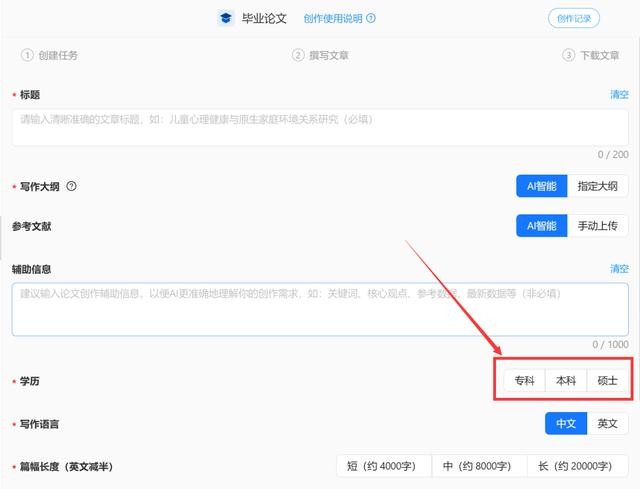This screenshot has width=640, height=489.
Task: Clear the 标题 field with 清空
Action: pos(619,94)
